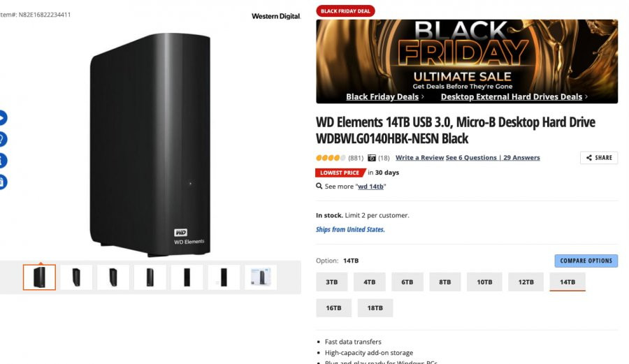Click the magnifier icon next to See more
This screenshot has height=364, width=629.
(x=319, y=186)
